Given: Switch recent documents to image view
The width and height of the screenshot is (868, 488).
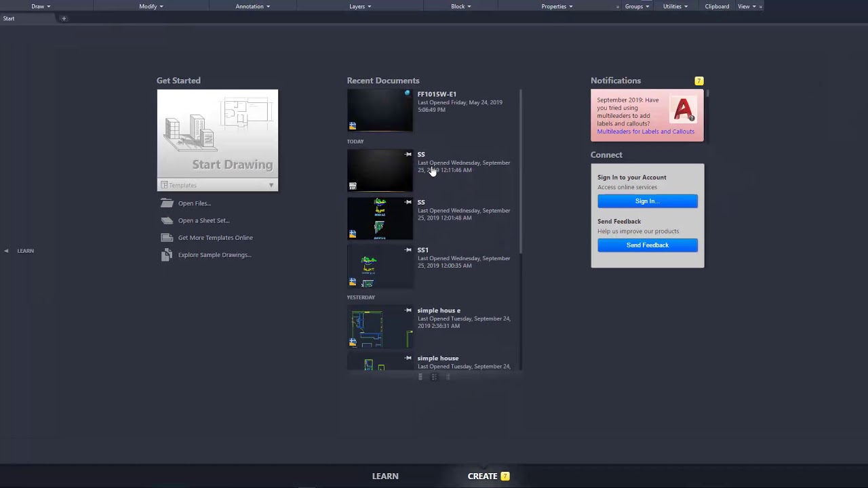Looking at the screenshot, I should [x=420, y=377].
